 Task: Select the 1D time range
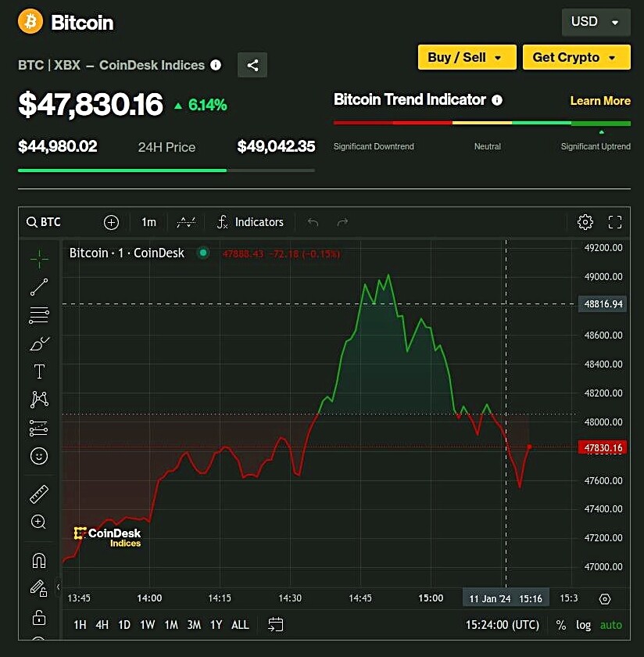coord(124,625)
